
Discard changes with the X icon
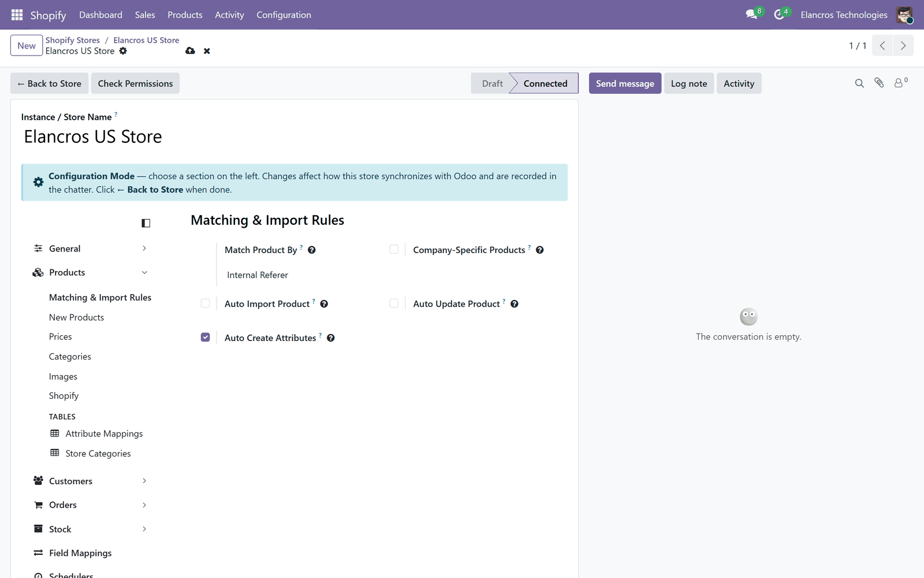pos(207,51)
